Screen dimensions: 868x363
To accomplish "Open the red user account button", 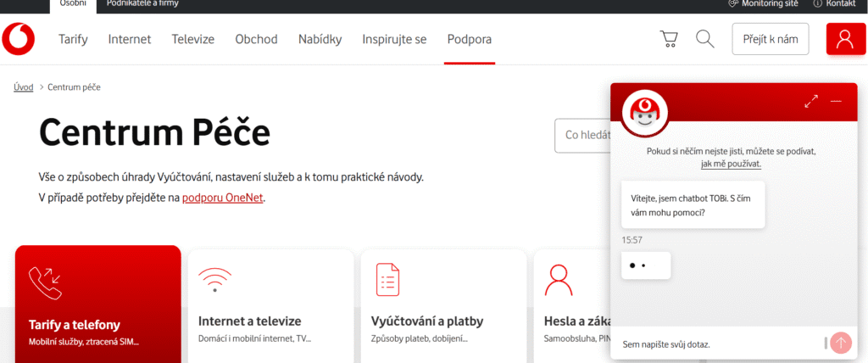I will point(845,39).
